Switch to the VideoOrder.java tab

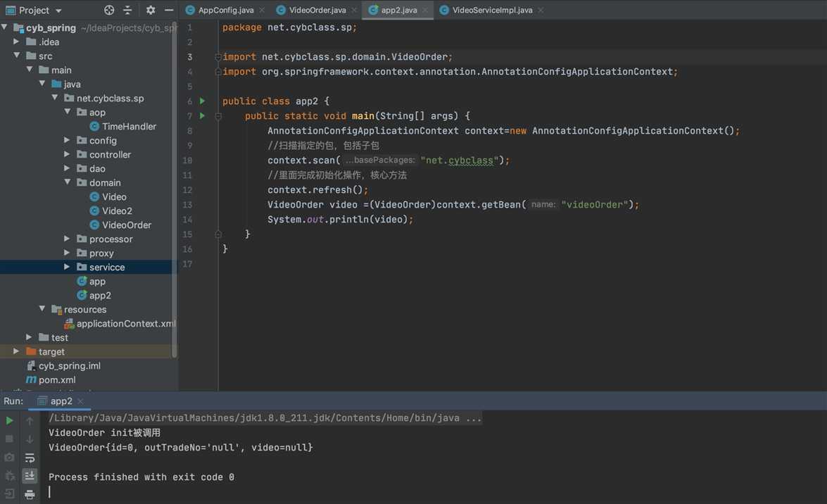317,10
